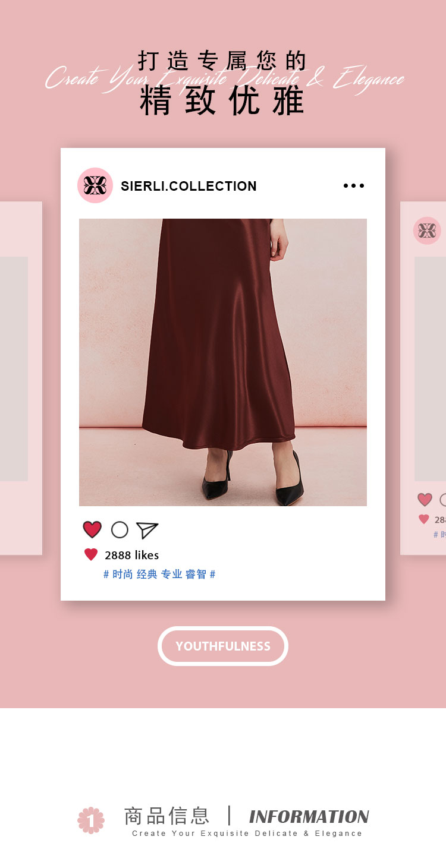Open the SIERLI.COLLECTION account name
The width and height of the screenshot is (446, 868).
click(189, 186)
